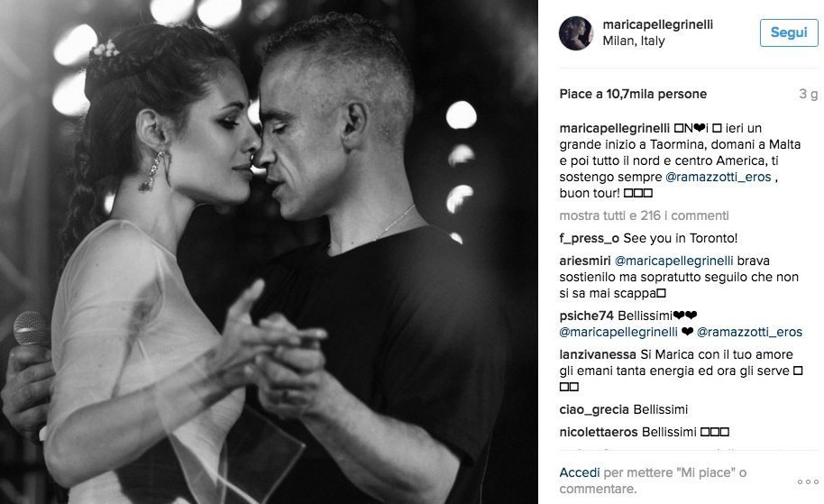Open f_press_o commenter profile
The height and width of the screenshot is (504, 824).
589,239
